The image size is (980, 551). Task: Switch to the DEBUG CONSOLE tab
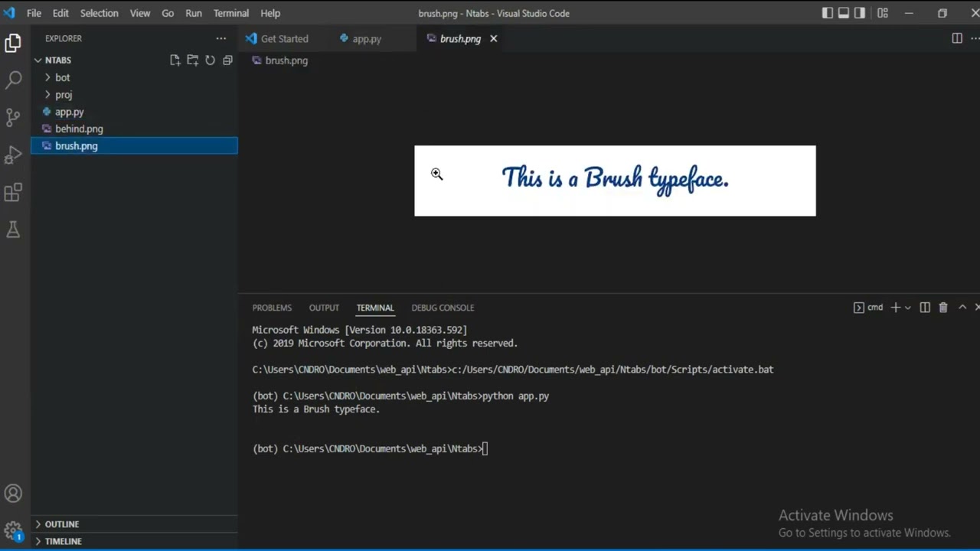(443, 308)
